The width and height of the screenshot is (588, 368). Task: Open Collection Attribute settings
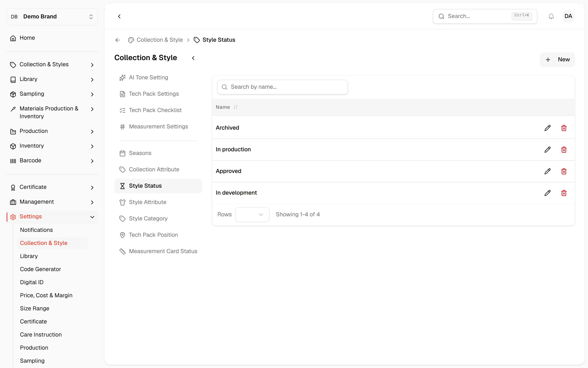158,169
